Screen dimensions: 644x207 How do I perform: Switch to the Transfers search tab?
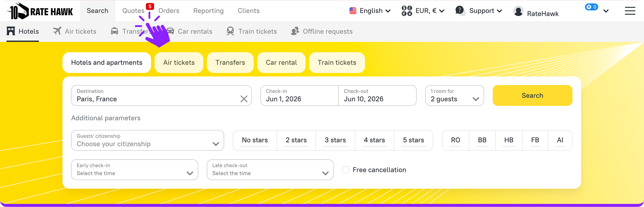(230, 63)
